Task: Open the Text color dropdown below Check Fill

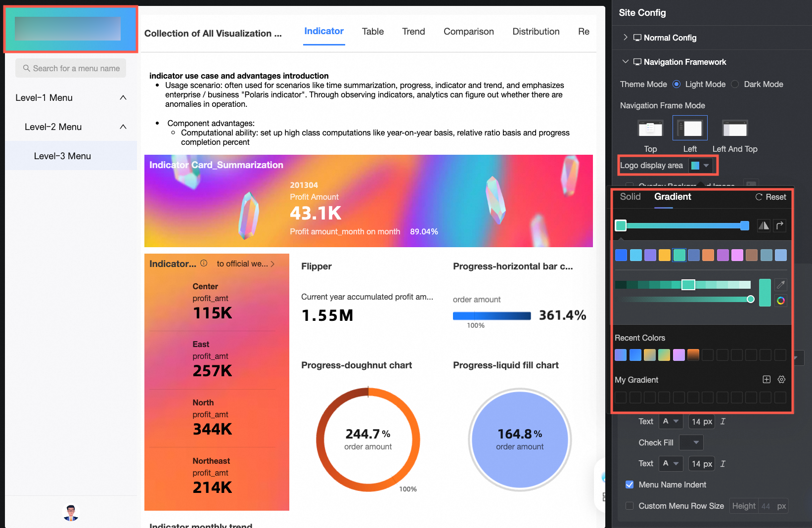Action: (671, 464)
